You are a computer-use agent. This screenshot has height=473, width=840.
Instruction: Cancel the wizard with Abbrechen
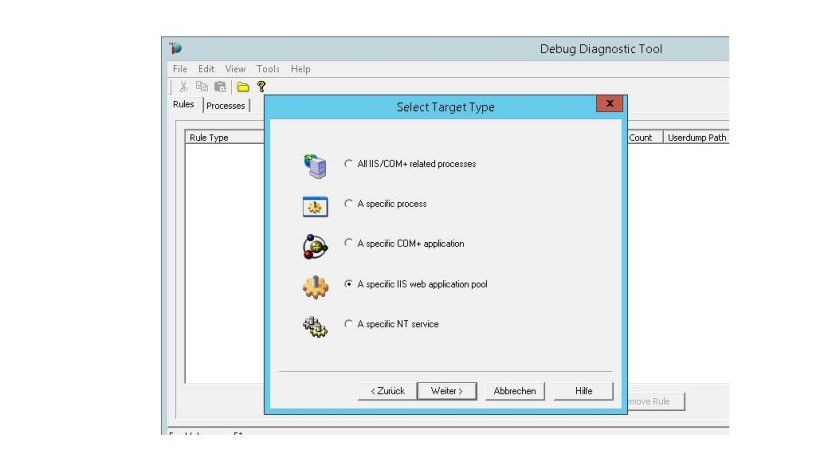point(515,391)
